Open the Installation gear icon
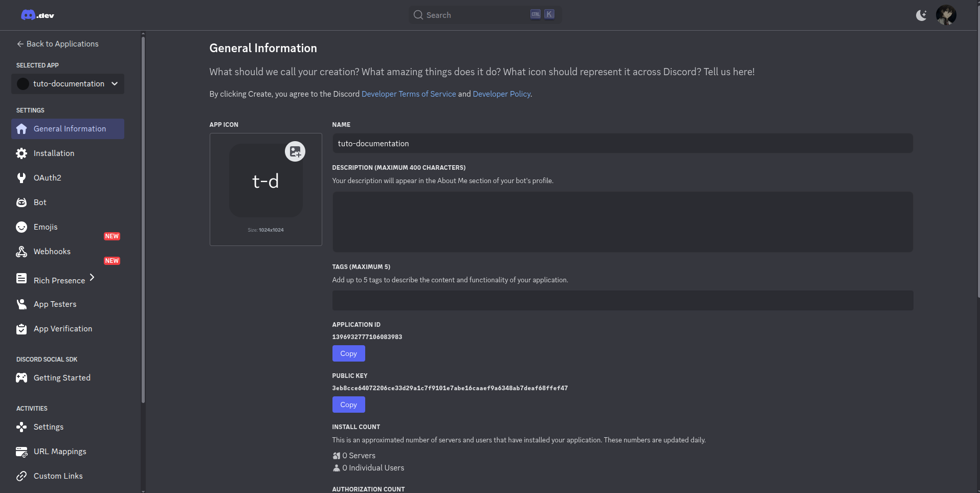This screenshot has height=493, width=980. pyautogui.click(x=21, y=153)
